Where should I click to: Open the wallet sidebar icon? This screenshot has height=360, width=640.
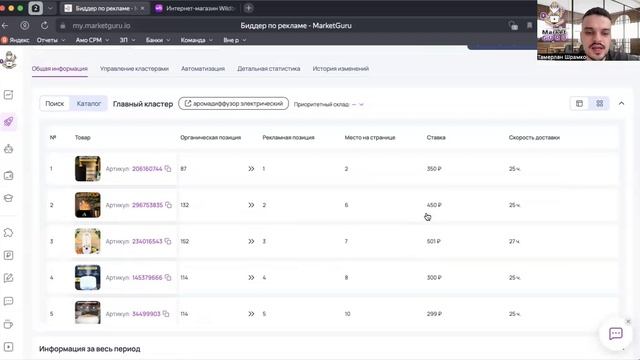click(8, 176)
